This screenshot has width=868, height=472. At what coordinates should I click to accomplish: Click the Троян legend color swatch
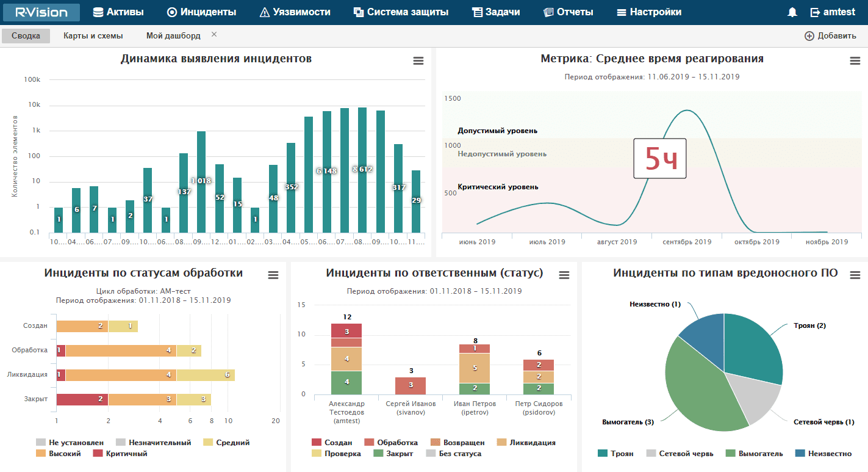[x=602, y=454]
